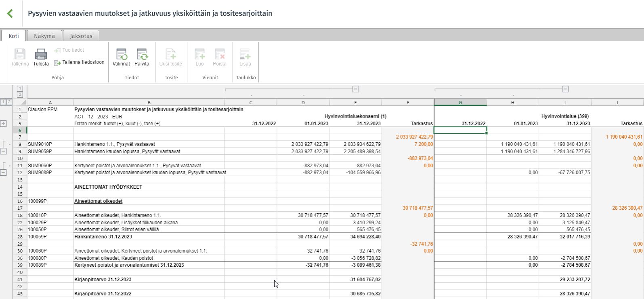The width and height of the screenshot is (644, 299).
Task: Click the Tallenna save icon
Action: 20,54
